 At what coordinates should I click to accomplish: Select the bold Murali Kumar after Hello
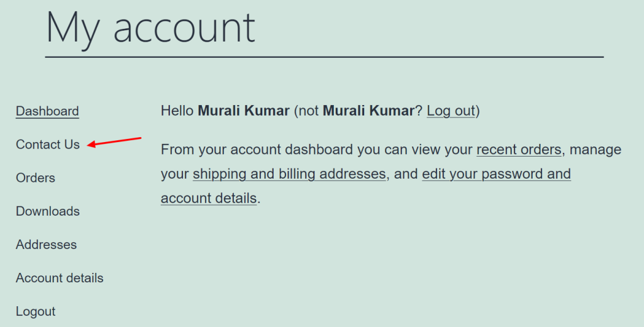(x=243, y=111)
